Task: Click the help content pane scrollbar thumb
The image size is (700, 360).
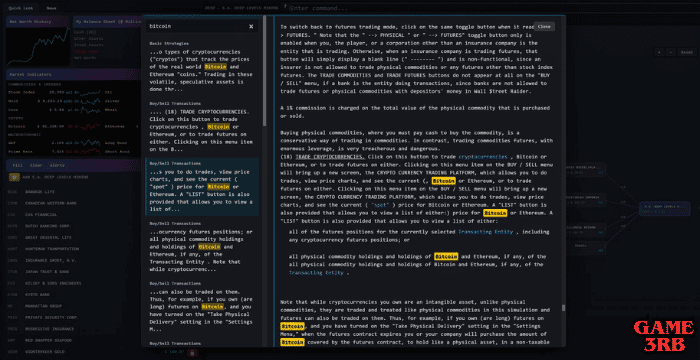Action: click(x=563, y=308)
